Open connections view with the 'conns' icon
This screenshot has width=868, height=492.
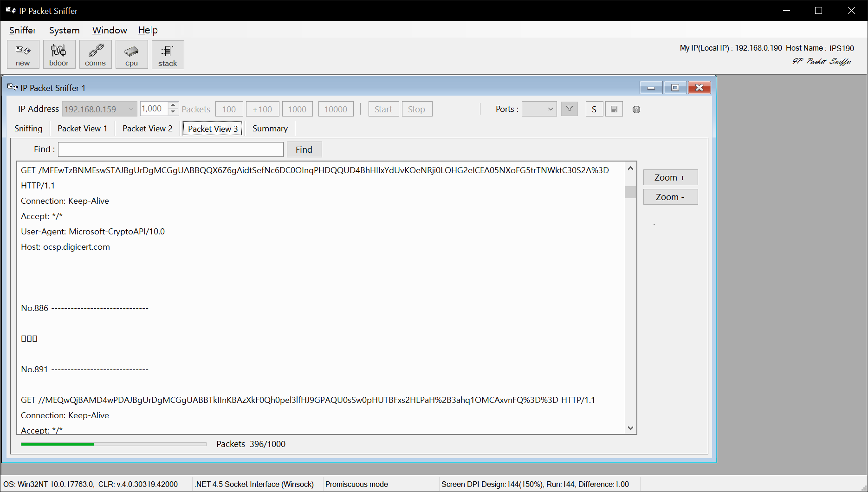pyautogui.click(x=95, y=54)
